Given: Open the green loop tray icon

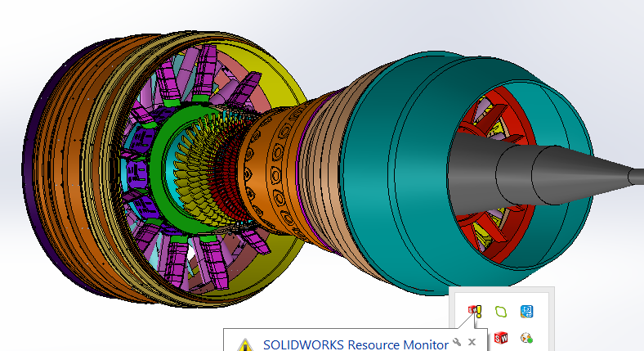Looking at the screenshot, I should (x=501, y=312).
